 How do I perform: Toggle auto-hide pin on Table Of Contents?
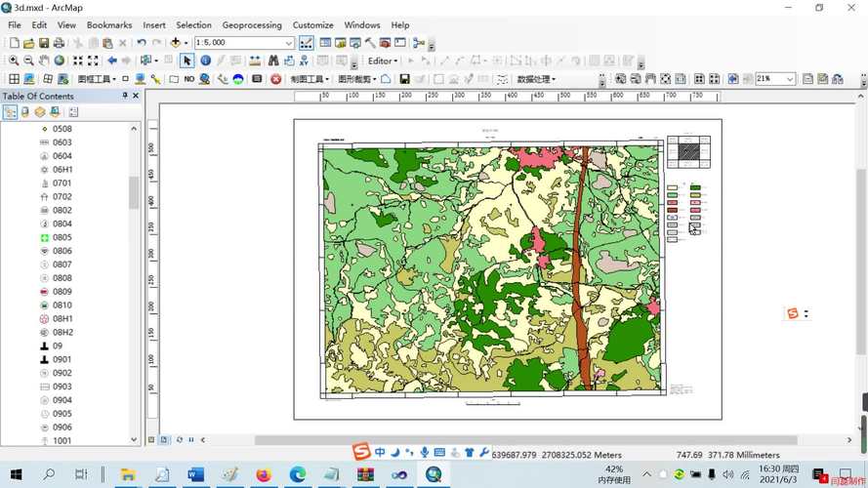125,96
